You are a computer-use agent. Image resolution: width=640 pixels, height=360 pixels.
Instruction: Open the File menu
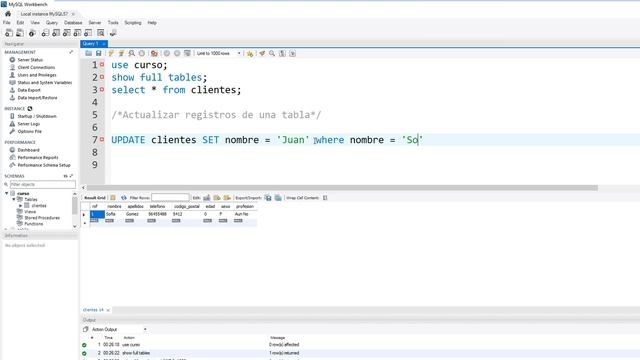coord(7,23)
